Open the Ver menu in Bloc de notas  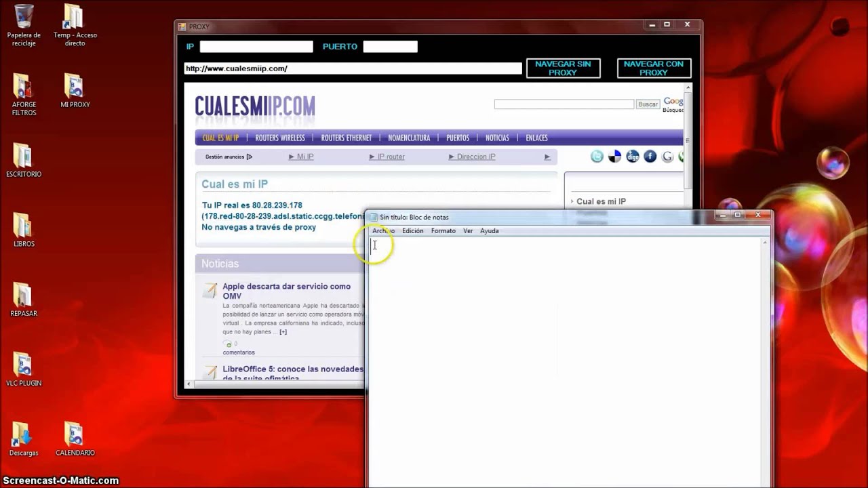click(468, 231)
